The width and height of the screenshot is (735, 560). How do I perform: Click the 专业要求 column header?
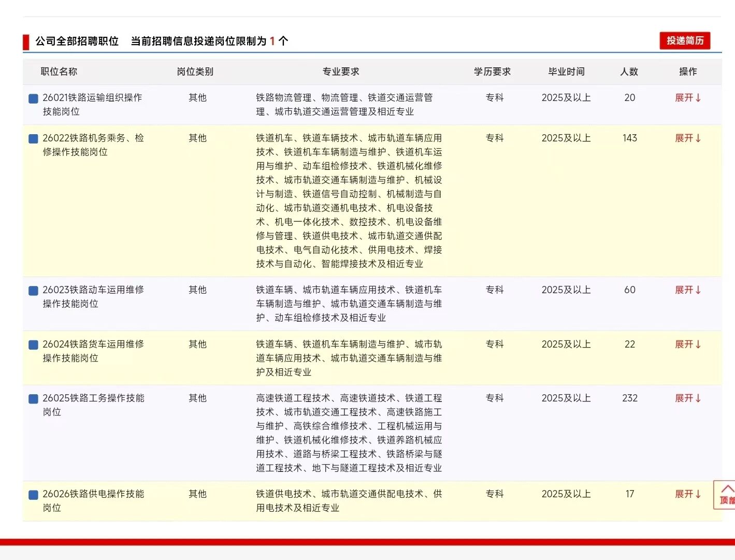click(x=341, y=71)
